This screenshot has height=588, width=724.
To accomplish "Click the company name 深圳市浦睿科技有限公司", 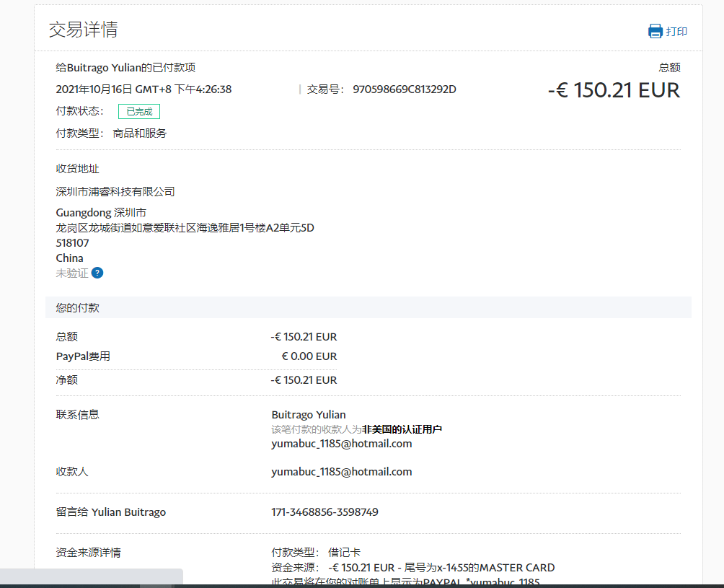I will click(115, 192).
